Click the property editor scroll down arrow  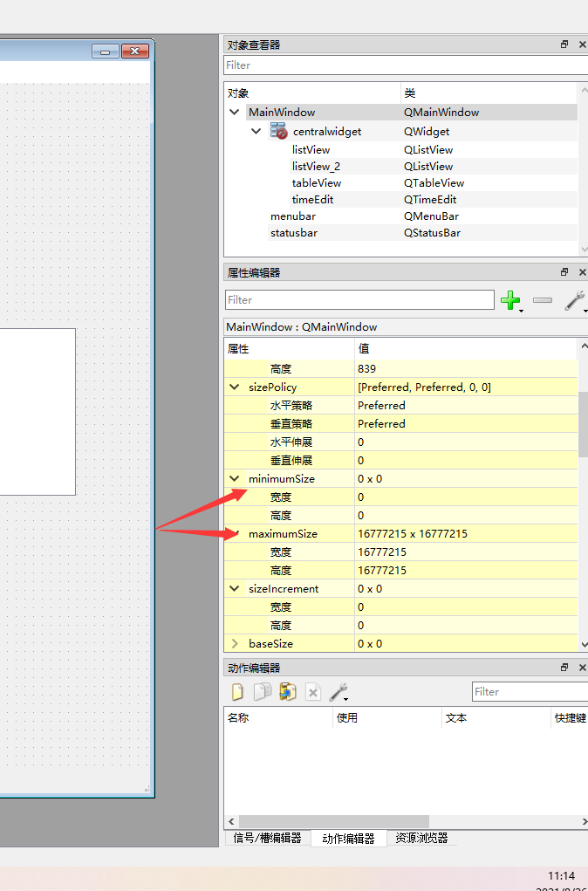point(584,644)
